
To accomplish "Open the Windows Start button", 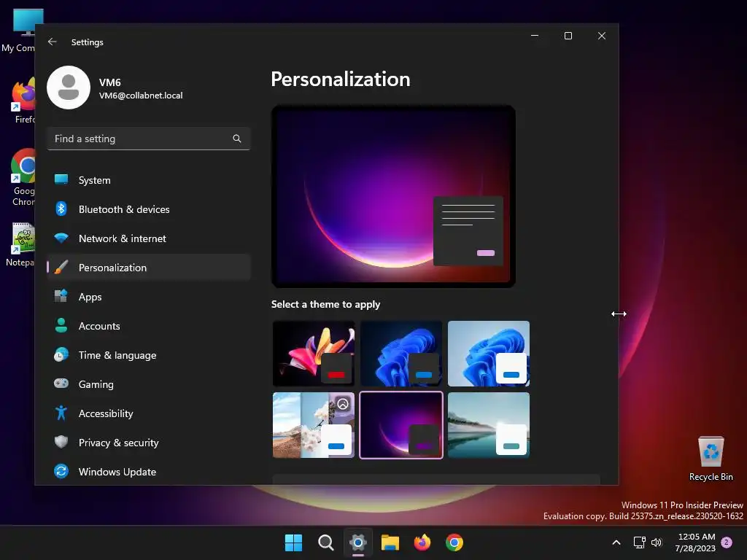I will pyautogui.click(x=293, y=542).
